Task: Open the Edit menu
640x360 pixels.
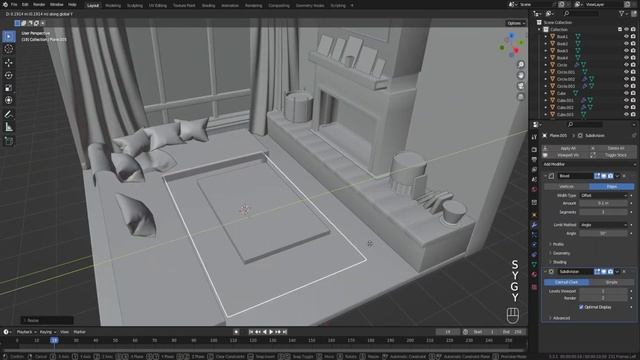Action: (25, 4)
